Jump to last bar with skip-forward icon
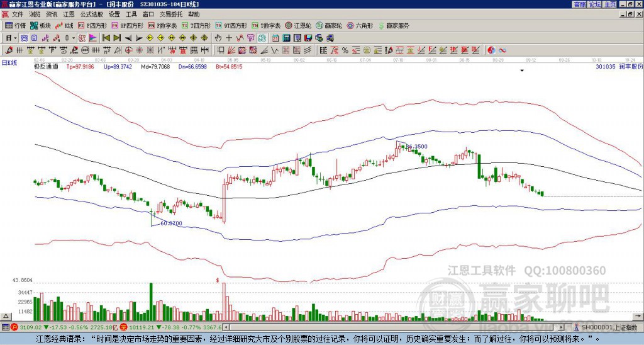Viewport: 644px width, 345px height. (x=116, y=38)
